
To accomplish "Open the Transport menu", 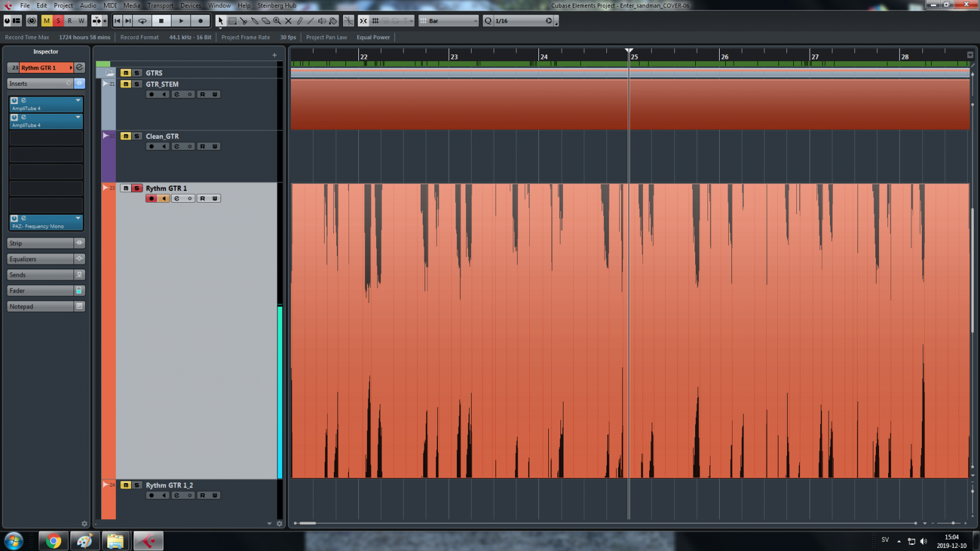I will (160, 6).
